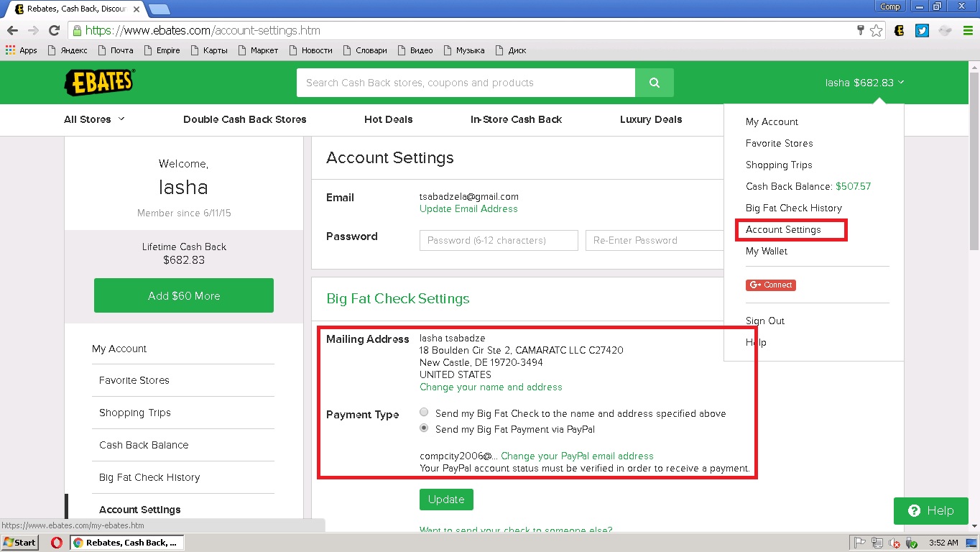Open Shopping Trips in the left sidebar
The height and width of the screenshot is (552, 980).
(135, 413)
